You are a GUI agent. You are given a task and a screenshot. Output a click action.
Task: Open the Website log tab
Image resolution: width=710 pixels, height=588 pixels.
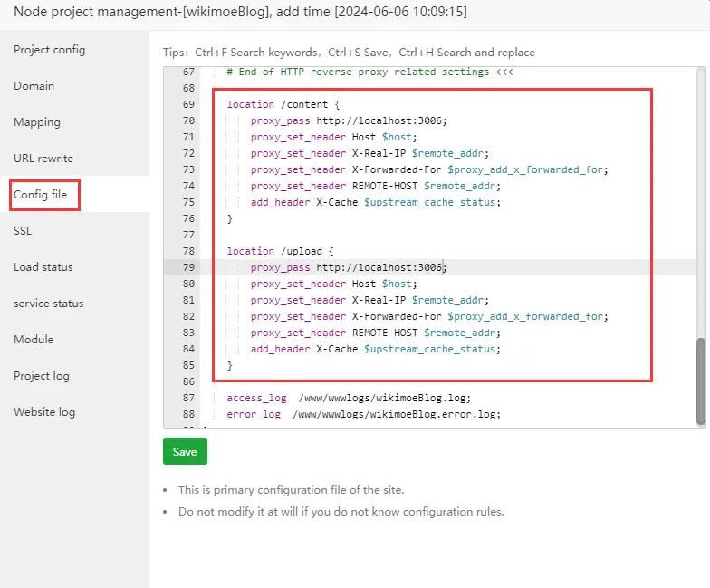point(43,412)
